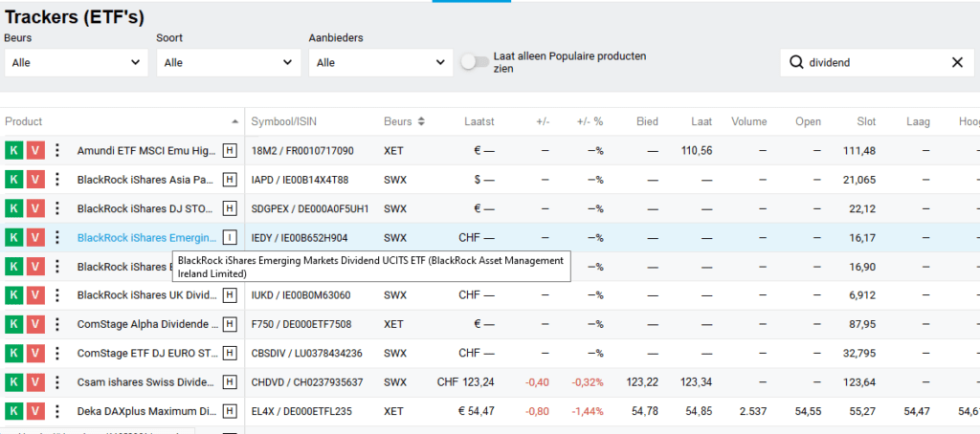Viewport: 980px width, 434px height.
Task: Click the I badge on the IEDY row
Action: click(230, 237)
